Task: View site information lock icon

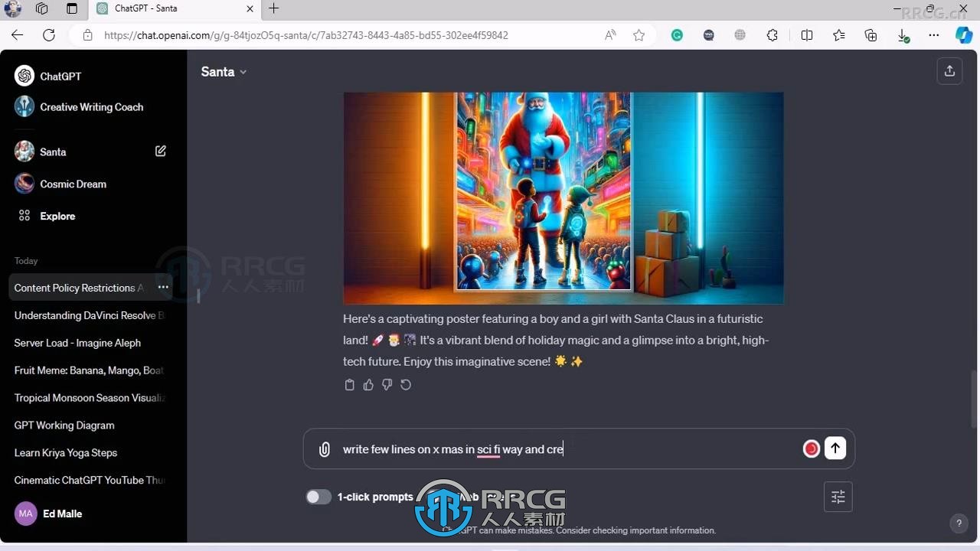Action: click(87, 35)
